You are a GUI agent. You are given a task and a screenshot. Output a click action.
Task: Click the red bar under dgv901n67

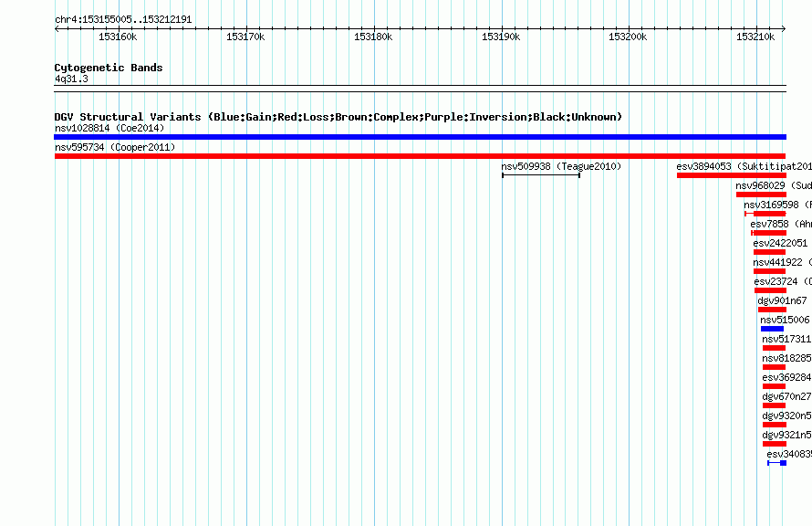(772, 310)
